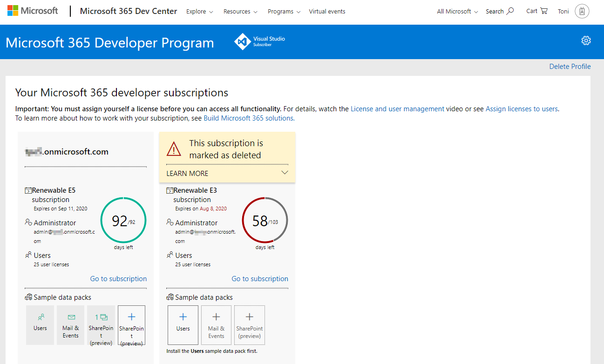Screen dimensions: 604x364
Task: Expand the All Microsoft menu
Action: [457, 12]
